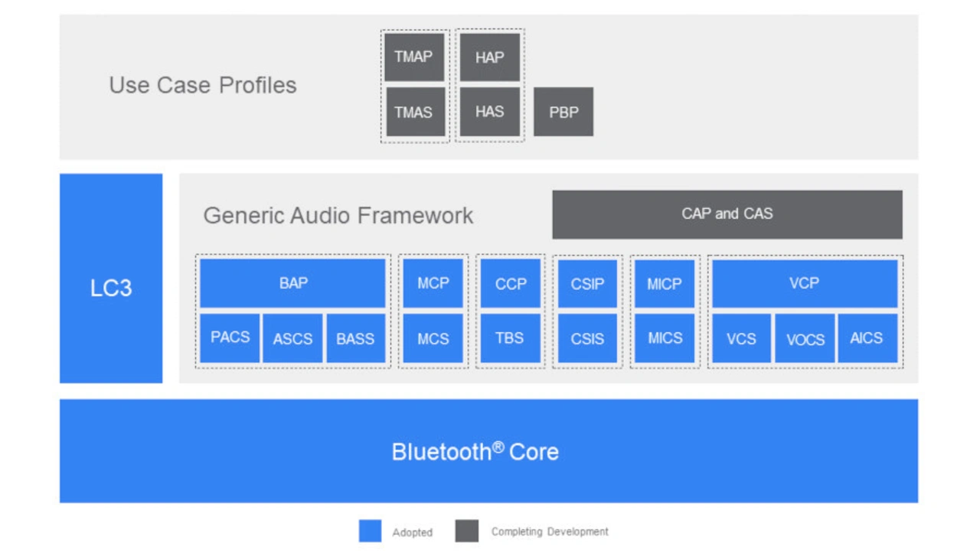
Task: Select the BASS block
Action: tap(356, 338)
